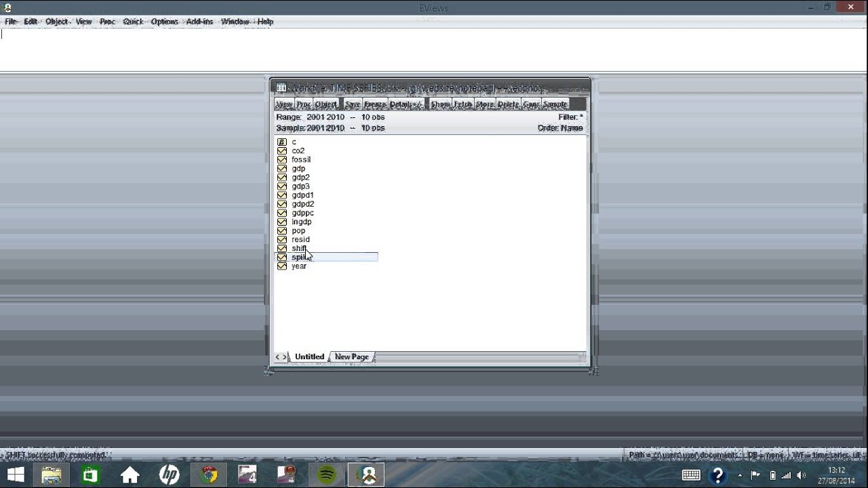Open the HP icon on taskbar
Image resolution: width=868 pixels, height=488 pixels.
[169, 475]
